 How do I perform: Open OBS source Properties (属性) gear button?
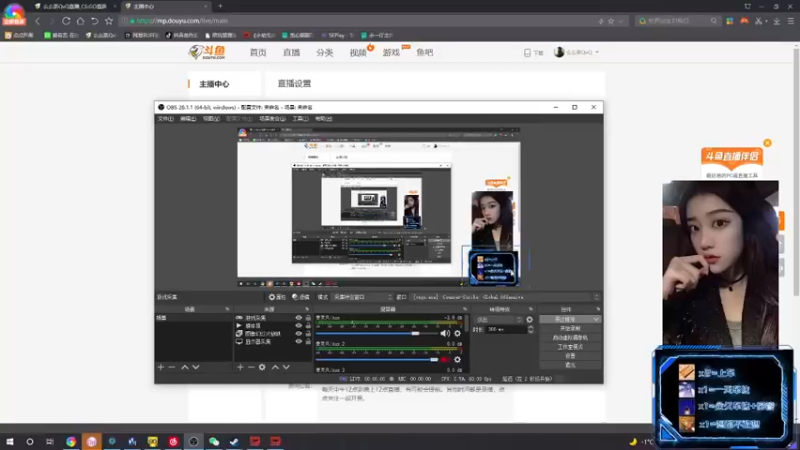click(x=277, y=297)
